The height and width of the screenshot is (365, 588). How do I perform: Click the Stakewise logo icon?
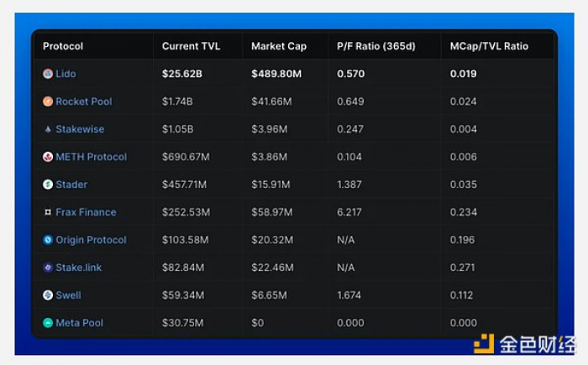point(48,129)
